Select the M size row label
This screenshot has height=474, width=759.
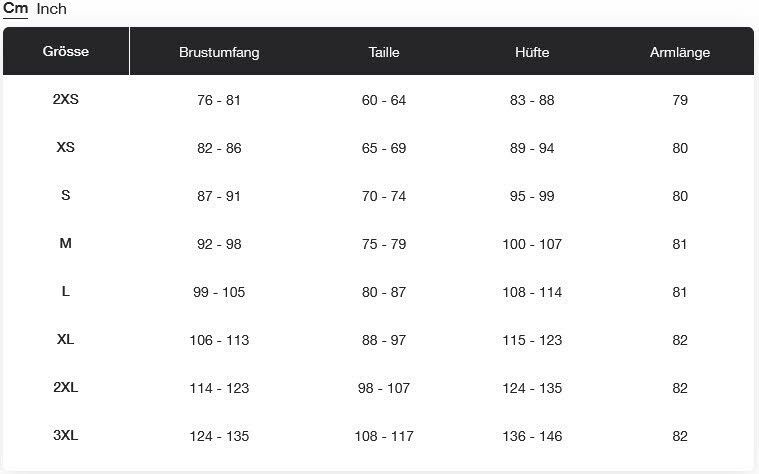[x=66, y=243]
